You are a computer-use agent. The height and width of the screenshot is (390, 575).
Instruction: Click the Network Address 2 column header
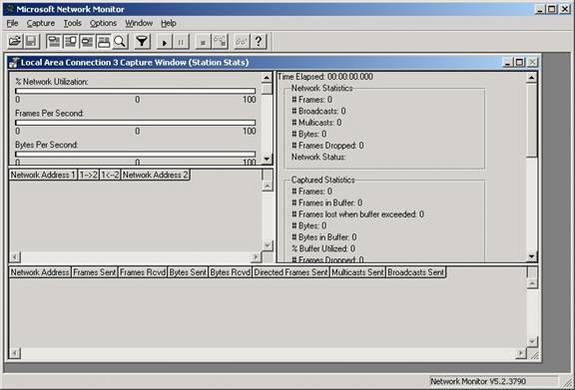pos(155,175)
